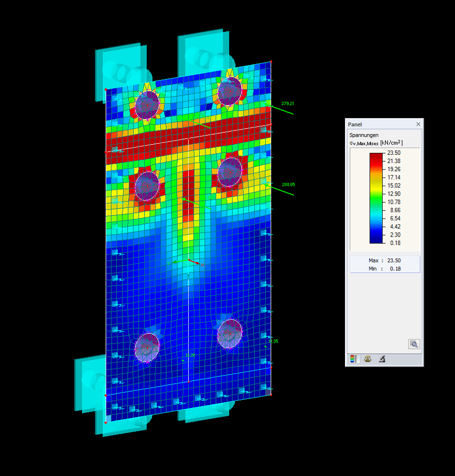Click the green segment of the color scale
Image resolution: width=455 pixels, height=476 pixels.
coord(376,198)
